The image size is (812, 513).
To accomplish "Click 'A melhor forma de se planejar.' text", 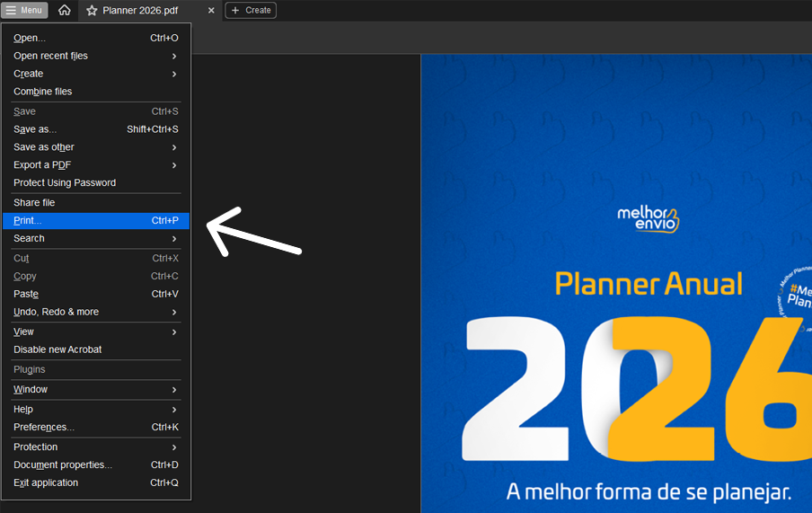I will point(649,491).
